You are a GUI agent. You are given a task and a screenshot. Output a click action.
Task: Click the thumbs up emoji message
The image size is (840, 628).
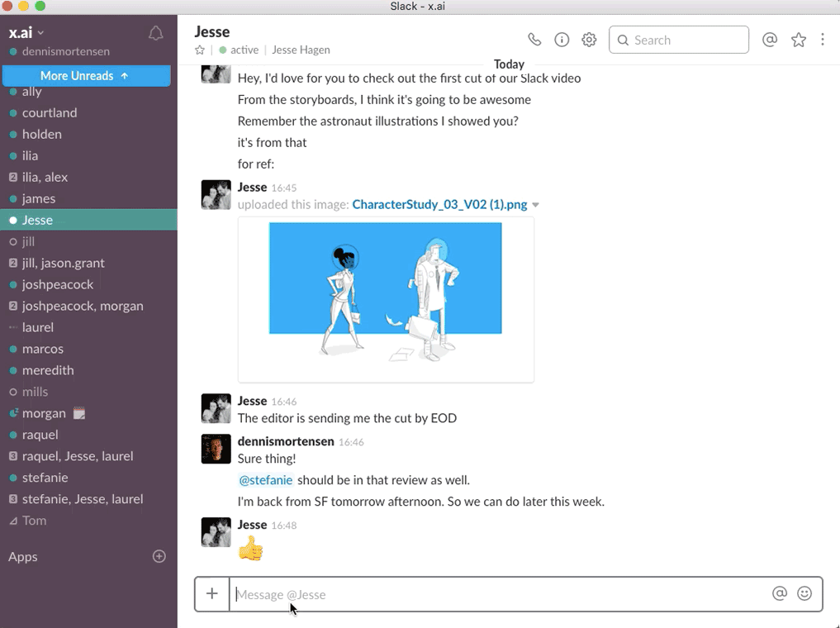250,549
